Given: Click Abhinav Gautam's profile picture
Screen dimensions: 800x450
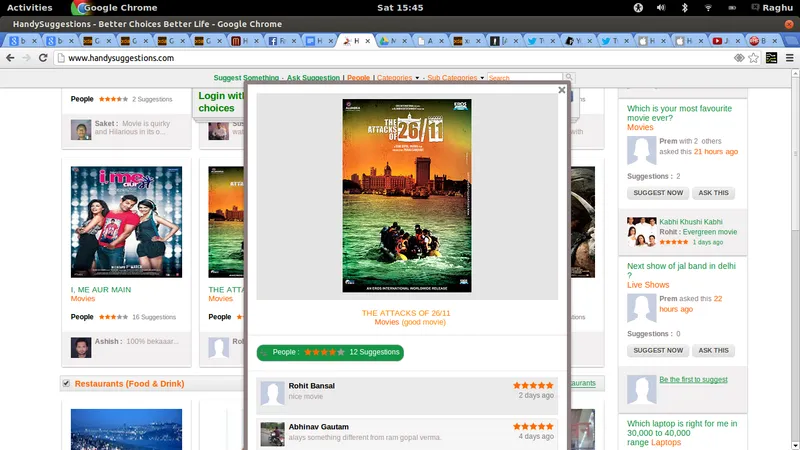Looking at the screenshot, I should point(272,434).
